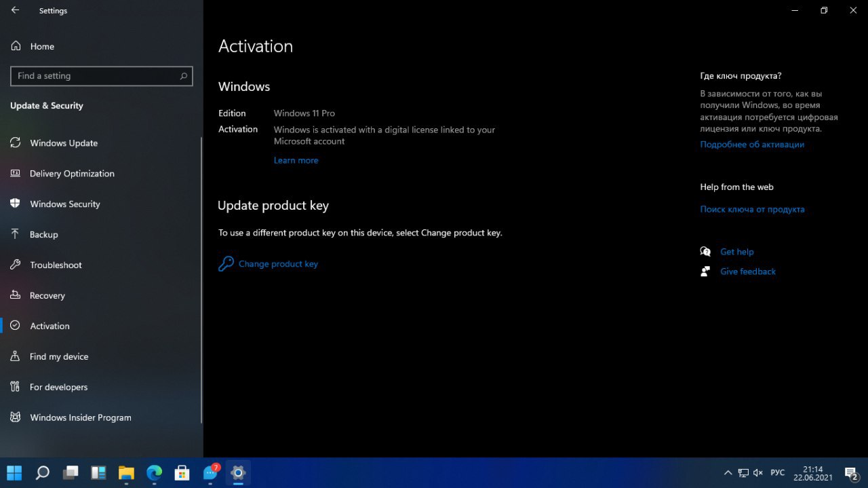Open the Поиск ключа от продукта link
This screenshot has height=488, width=868.
(x=752, y=209)
